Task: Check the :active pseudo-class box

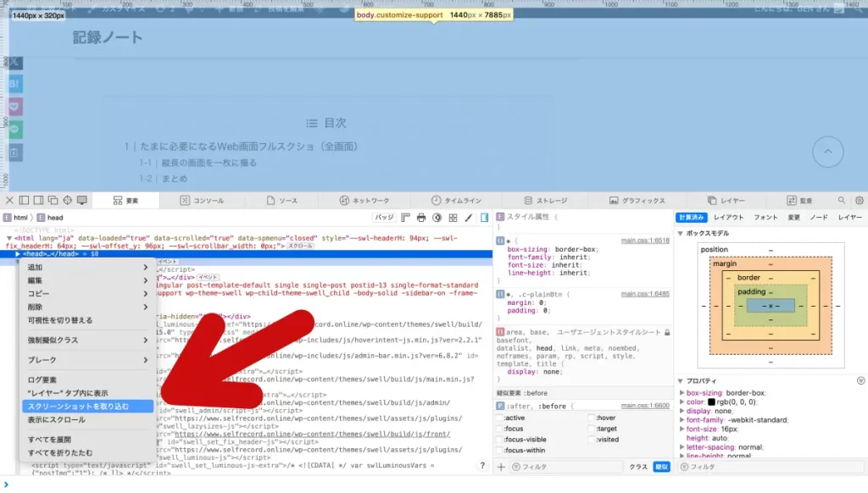Action: pos(500,418)
